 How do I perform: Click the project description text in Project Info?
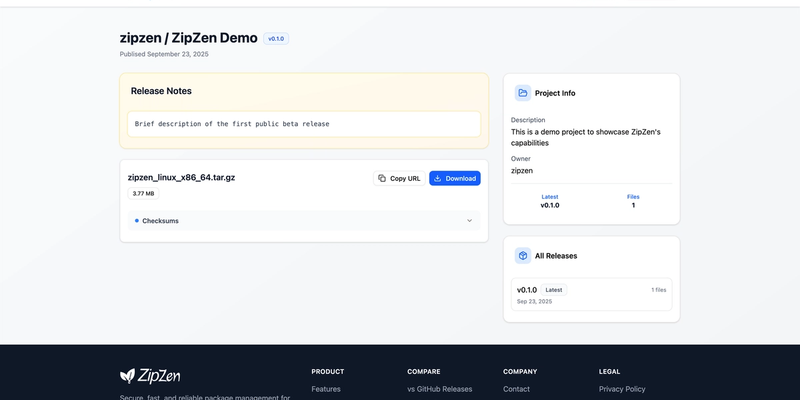[586, 137]
